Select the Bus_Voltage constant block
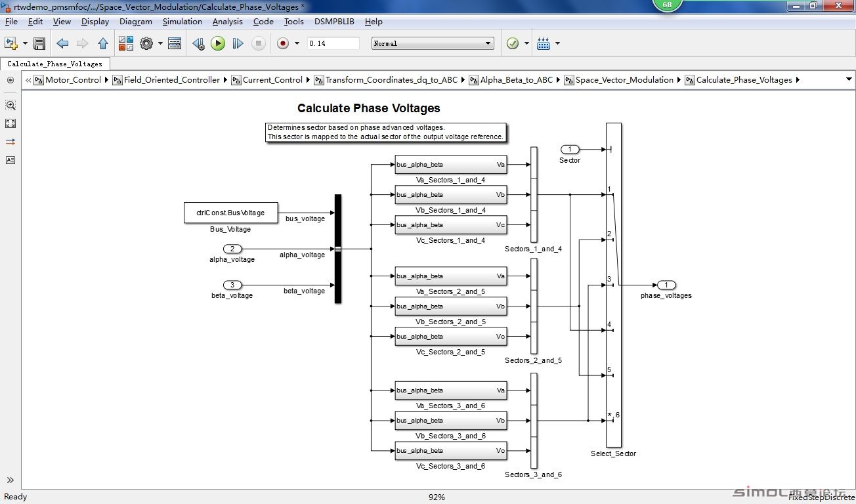This screenshot has height=504, width=856. click(x=231, y=213)
